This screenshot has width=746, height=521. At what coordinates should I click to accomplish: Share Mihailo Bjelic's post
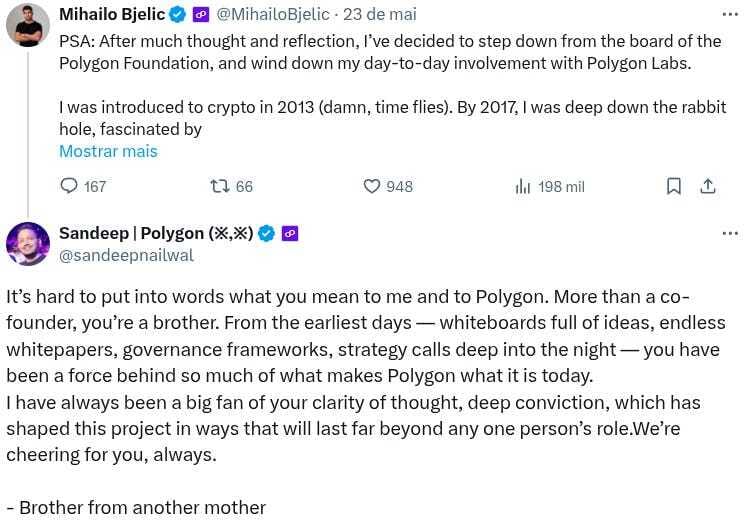point(707,186)
